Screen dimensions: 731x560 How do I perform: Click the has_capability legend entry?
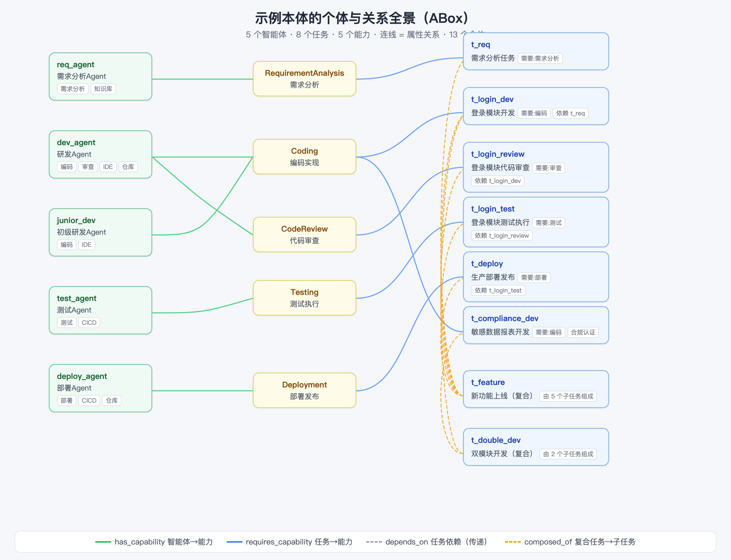click(x=154, y=542)
